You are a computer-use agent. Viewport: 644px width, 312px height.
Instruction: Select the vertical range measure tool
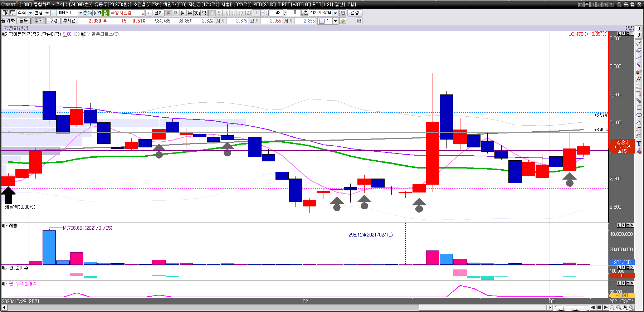(x=639, y=86)
